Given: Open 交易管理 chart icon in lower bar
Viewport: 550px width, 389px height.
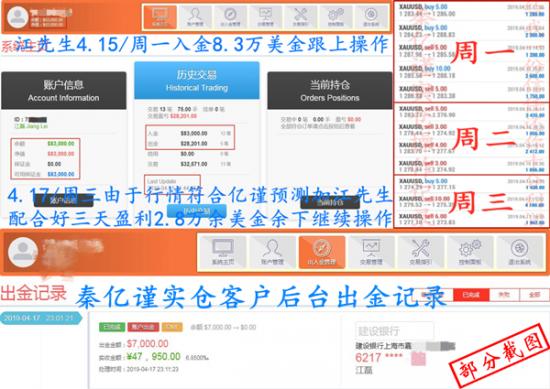Looking at the screenshot, I should [x=371, y=252].
